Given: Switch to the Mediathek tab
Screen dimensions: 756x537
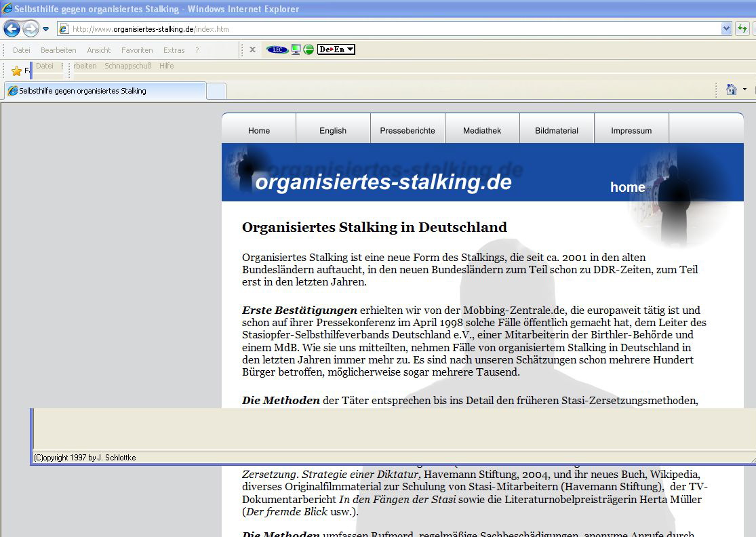Looking at the screenshot, I should 482,130.
